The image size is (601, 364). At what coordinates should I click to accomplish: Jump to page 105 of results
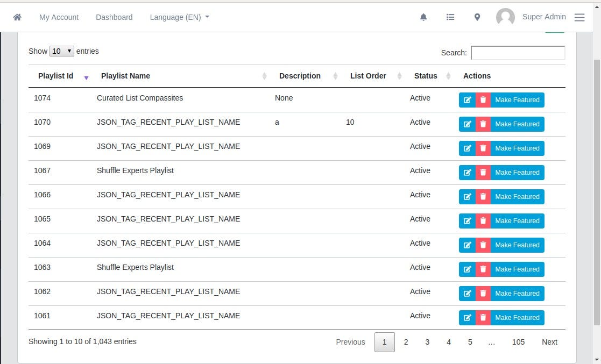coord(518,342)
